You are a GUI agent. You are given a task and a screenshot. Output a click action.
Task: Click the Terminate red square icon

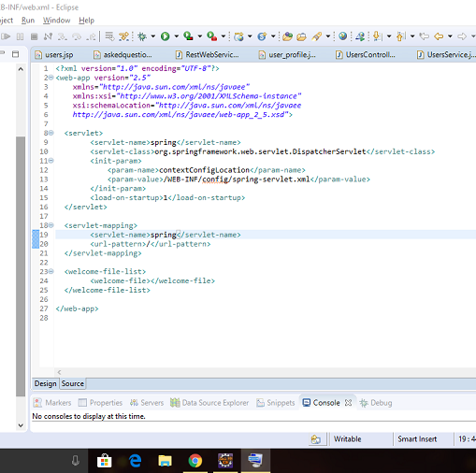(34, 36)
